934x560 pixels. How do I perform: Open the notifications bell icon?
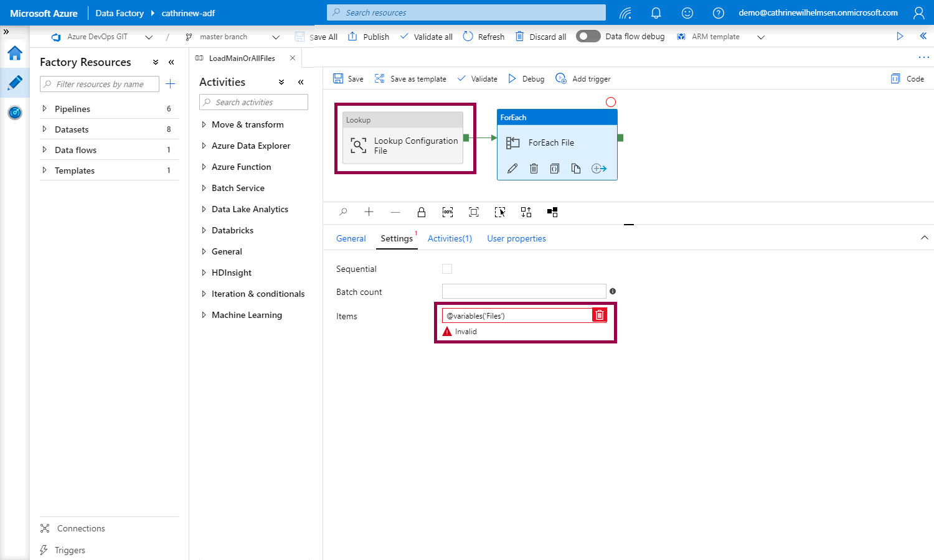(x=656, y=13)
